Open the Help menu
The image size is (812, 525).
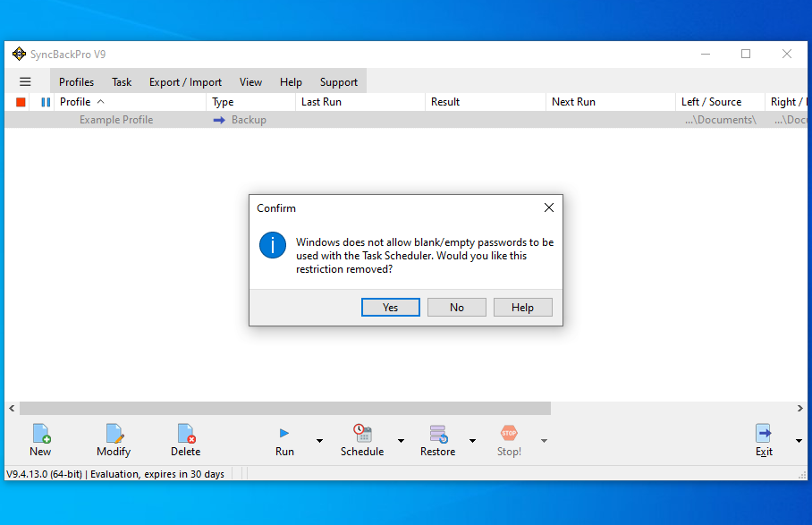tap(291, 81)
